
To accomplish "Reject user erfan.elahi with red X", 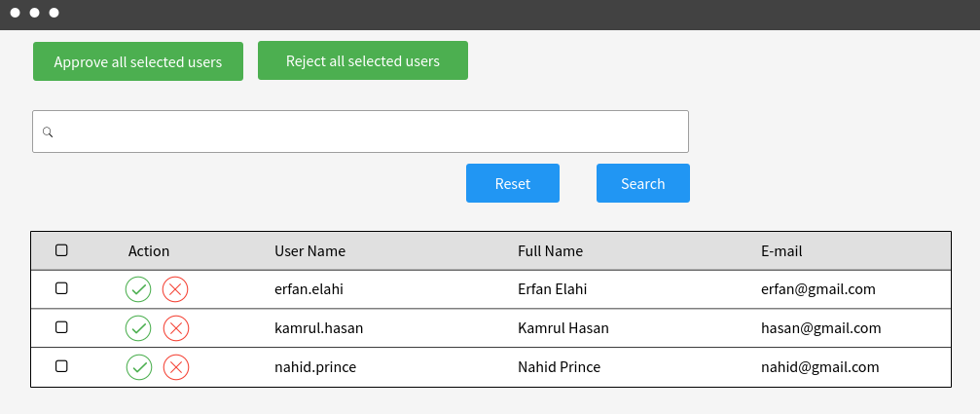I will click(x=175, y=289).
